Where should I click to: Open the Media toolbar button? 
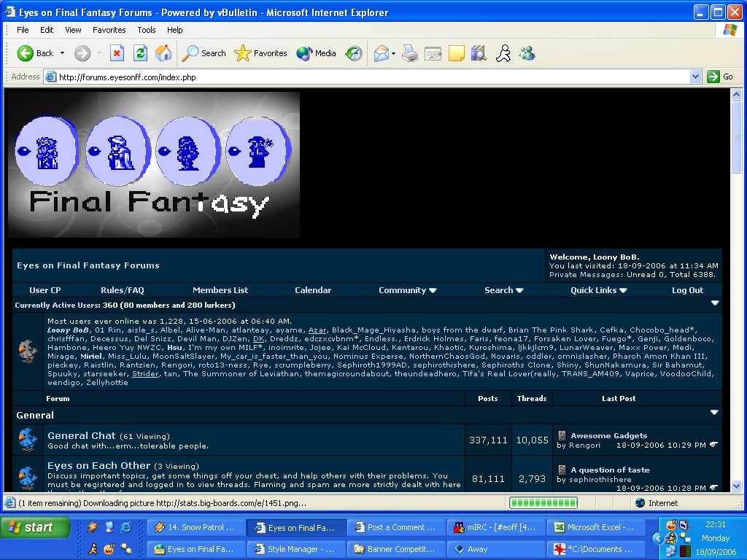click(317, 53)
